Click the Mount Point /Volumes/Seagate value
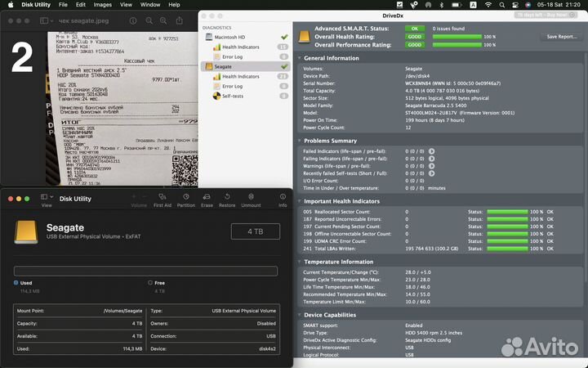Viewport: 588px width, 368px height. point(123,311)
